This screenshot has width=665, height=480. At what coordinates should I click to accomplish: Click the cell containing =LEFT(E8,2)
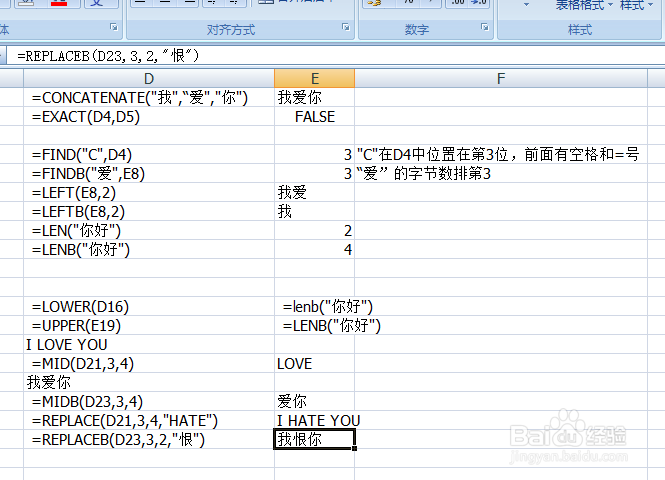tap(149, 193)
